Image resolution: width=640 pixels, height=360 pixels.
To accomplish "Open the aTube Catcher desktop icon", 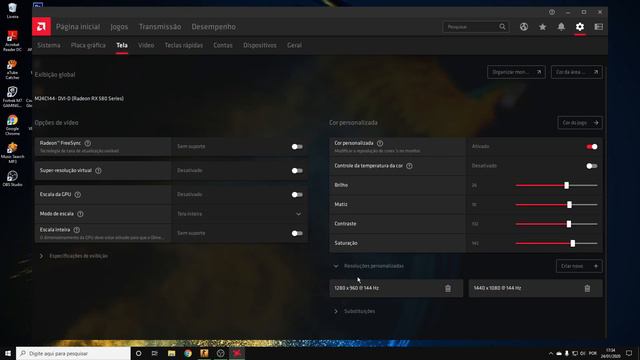I will (x=12, y=69).
